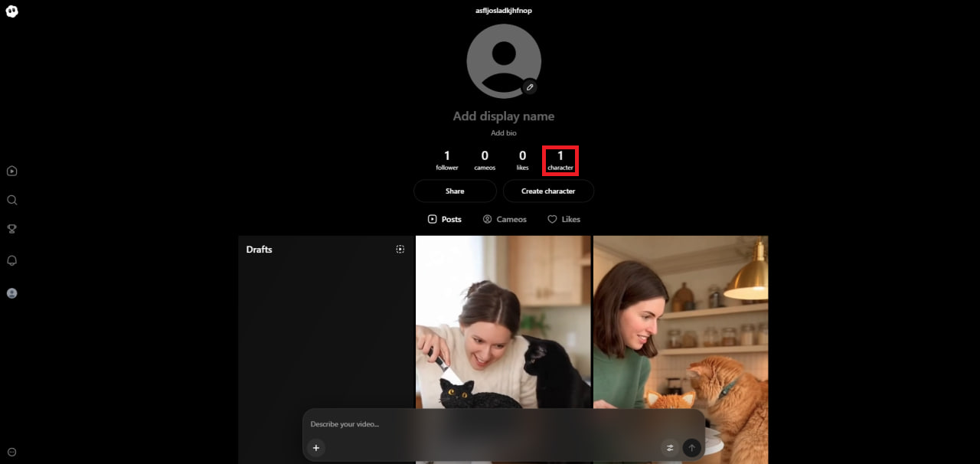Open search from the sidebar magnifier icon
The image size is (980, 464).
11,200
